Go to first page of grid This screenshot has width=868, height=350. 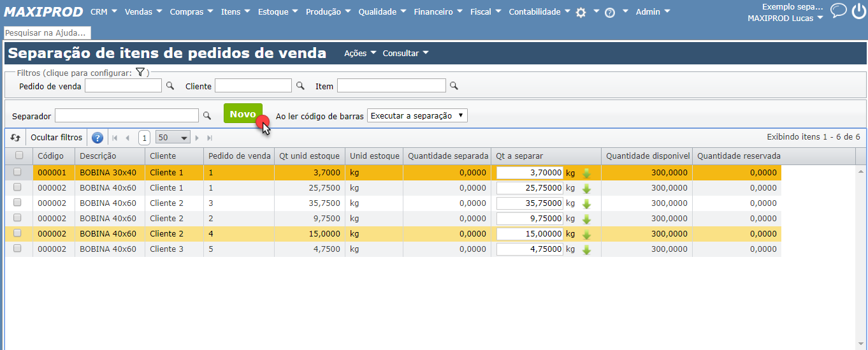coord(115,138)
